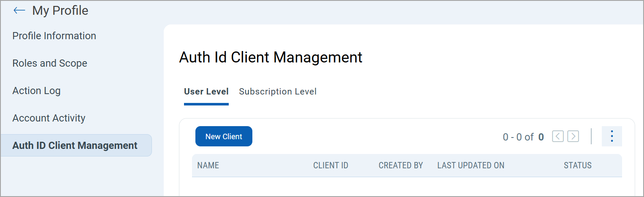Click the 0 - 0 of 0 pagination count
Image resolution: width=644 pixels, height=197 pixels.
click(x=523, y=137)
